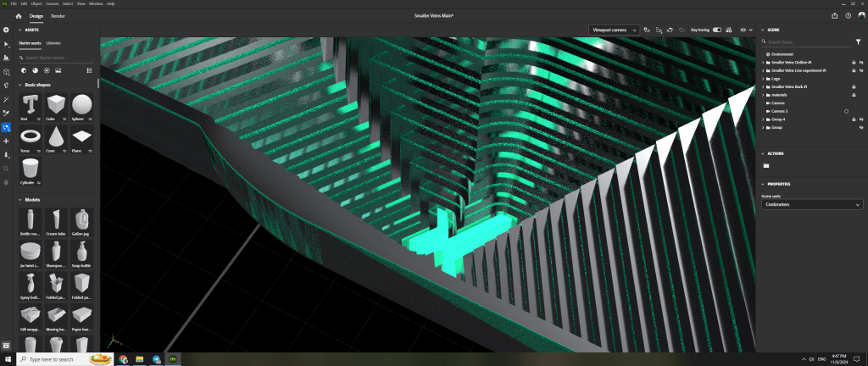Switch to the Libraries assets tab

click(53, 42)
